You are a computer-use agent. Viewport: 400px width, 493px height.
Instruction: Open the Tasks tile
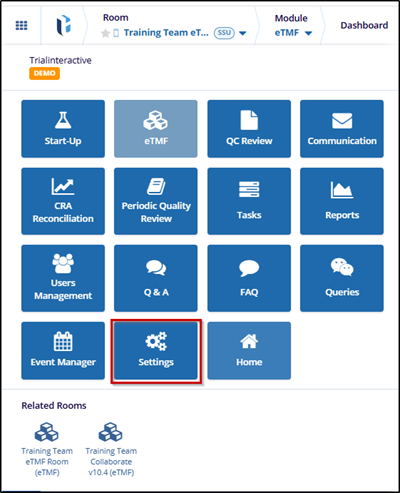[249, 201]
